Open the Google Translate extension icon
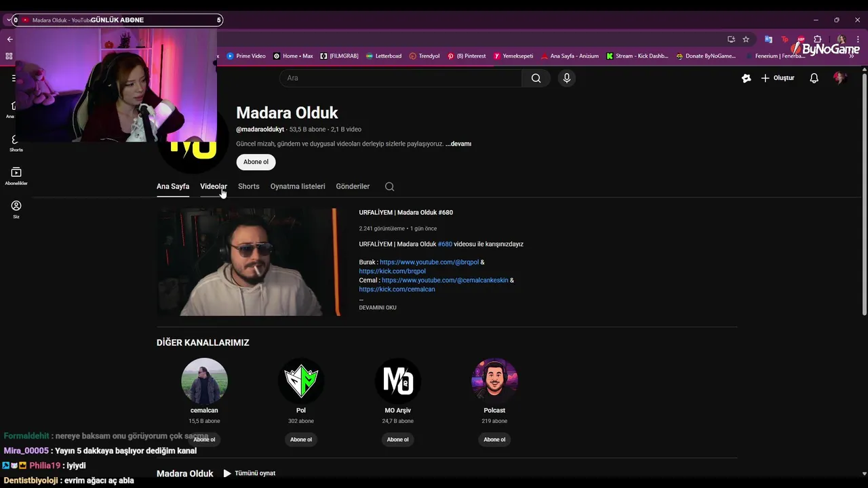Screen dimensions: 868x488 (x=768, y=39)
